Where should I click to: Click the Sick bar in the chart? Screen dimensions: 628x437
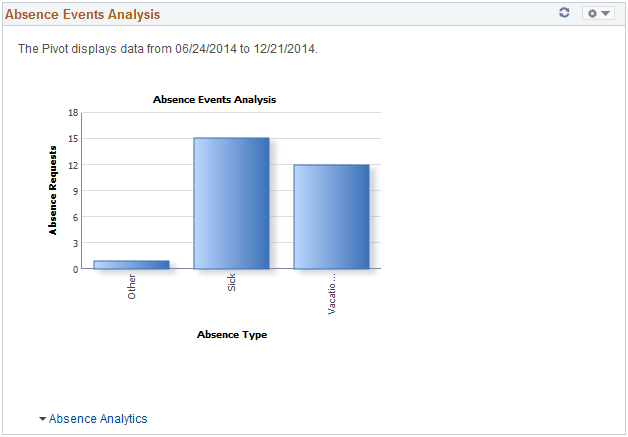(x=231, y=203)
